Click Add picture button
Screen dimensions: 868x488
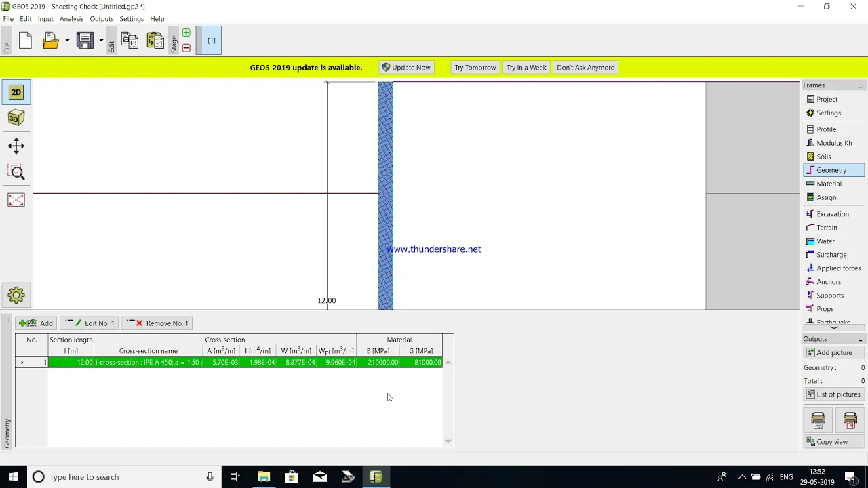click(x=834, y=353)
